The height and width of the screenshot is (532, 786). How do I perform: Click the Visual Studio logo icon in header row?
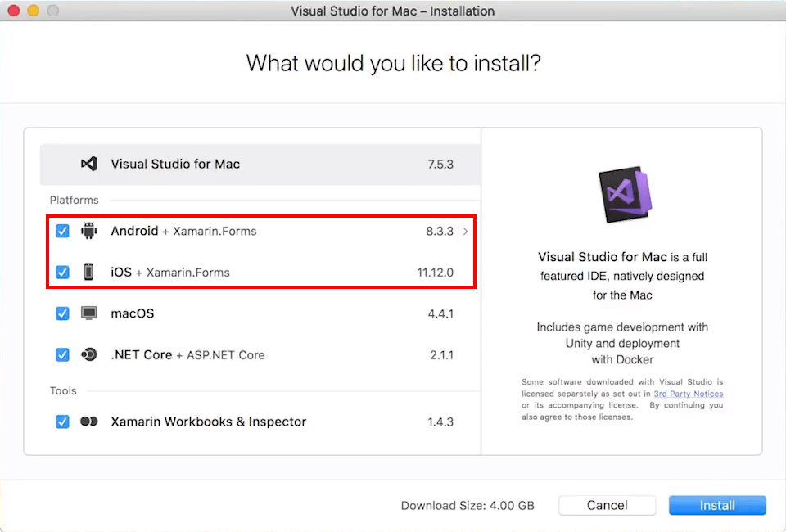(89, 164)
